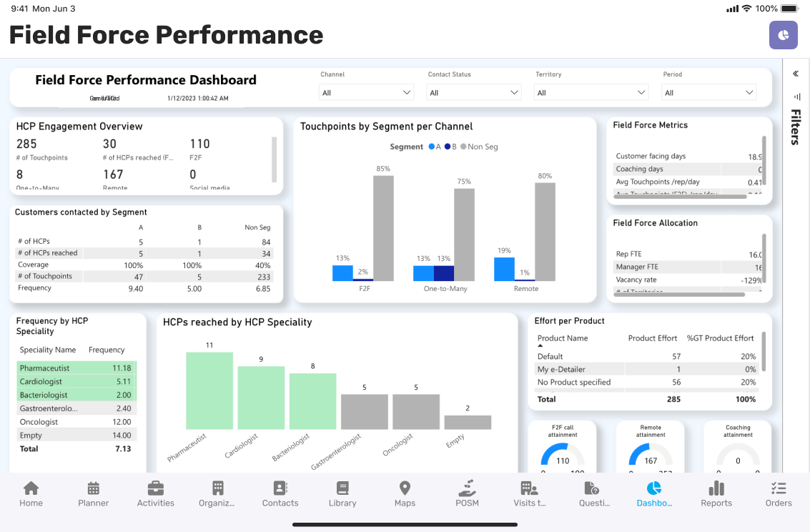Click the 75% One-to-Many Non Seg bar
810x532 pixels.
coord(464,235)
